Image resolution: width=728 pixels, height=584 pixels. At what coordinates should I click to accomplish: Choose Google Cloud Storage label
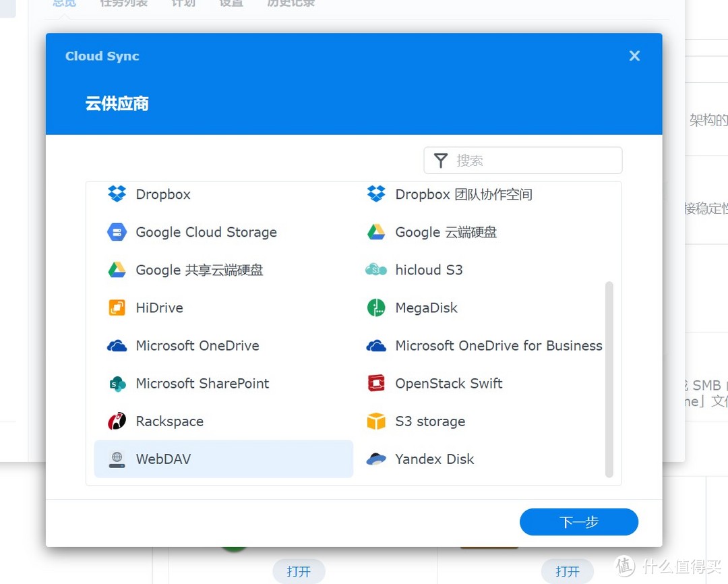point(206,232)
